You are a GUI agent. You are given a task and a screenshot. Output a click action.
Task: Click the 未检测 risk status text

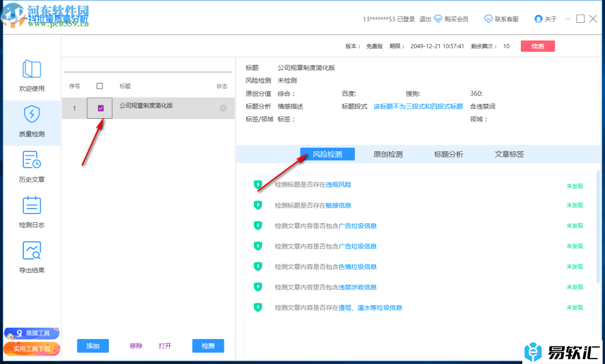[287, 80]
